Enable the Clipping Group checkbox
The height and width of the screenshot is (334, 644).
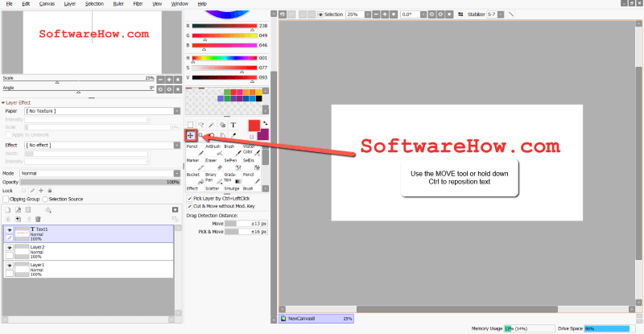pos(6,199)
